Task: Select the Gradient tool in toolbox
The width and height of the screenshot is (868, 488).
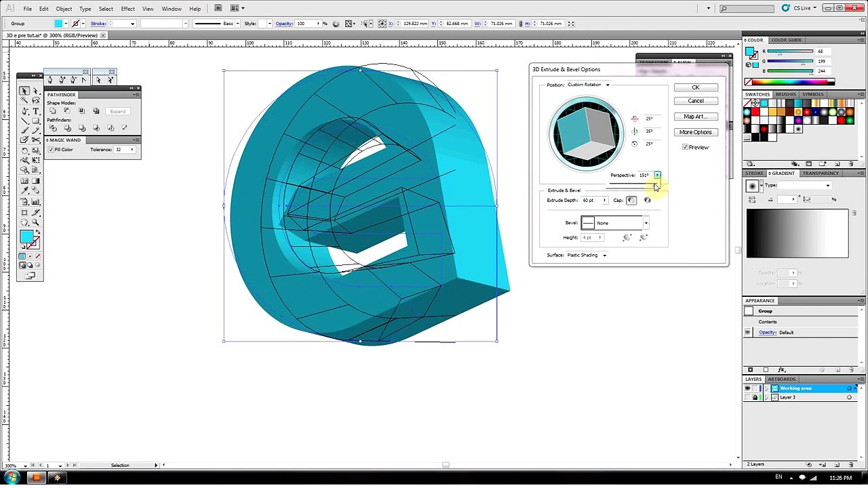Action: pyautogui.click(x=35, y=181)
